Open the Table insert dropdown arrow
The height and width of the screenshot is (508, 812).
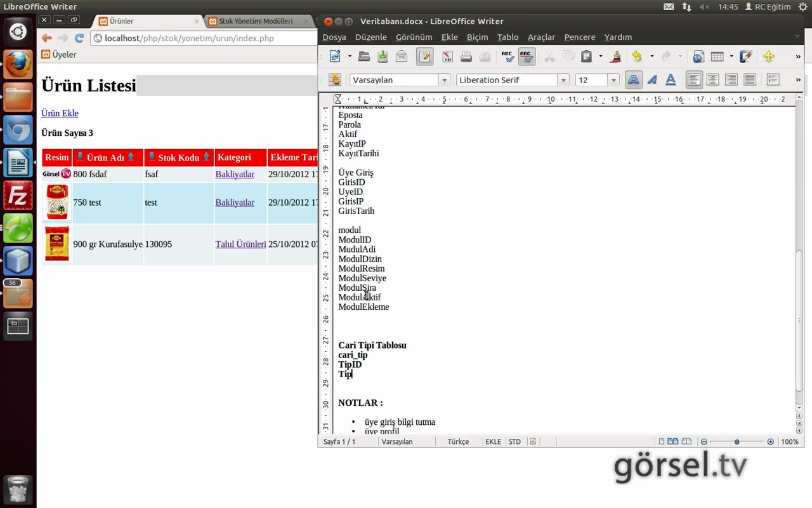(731, 57)
